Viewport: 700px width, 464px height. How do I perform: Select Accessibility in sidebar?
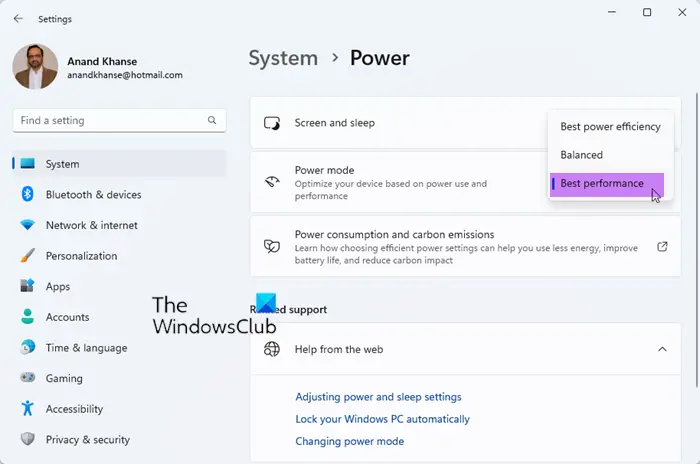click(119, 408)
